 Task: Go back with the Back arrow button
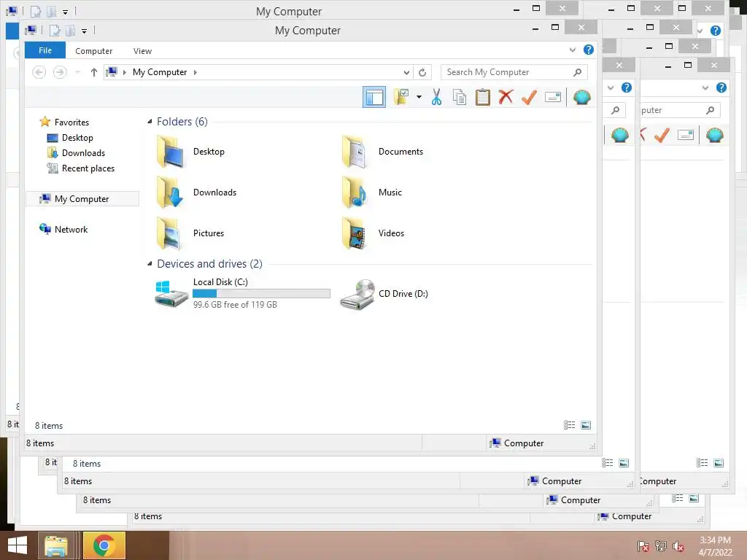coord(39,72)
